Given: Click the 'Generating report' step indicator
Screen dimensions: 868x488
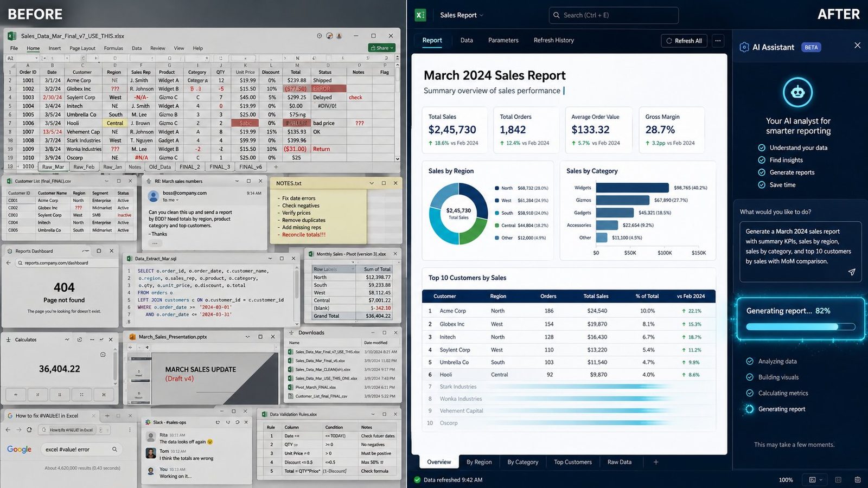Looking at the screenshot, I should 750,409.
